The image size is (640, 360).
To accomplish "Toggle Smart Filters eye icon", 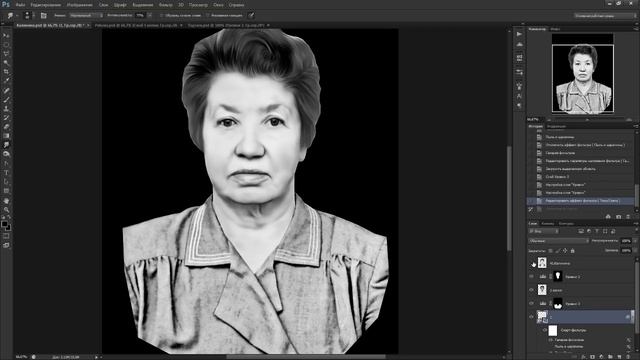I will [x=545, y=330].
